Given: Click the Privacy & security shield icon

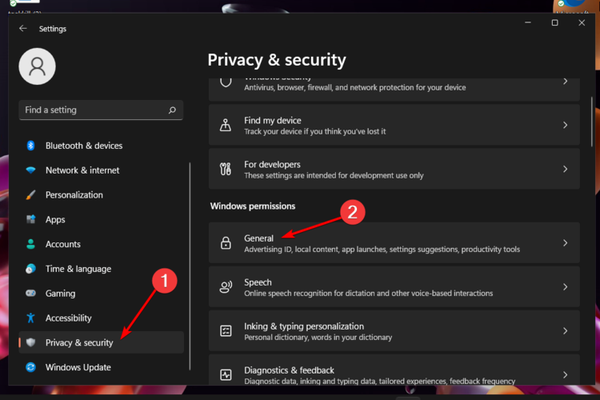Looking at the screenshot, I should tap(31, 342).
